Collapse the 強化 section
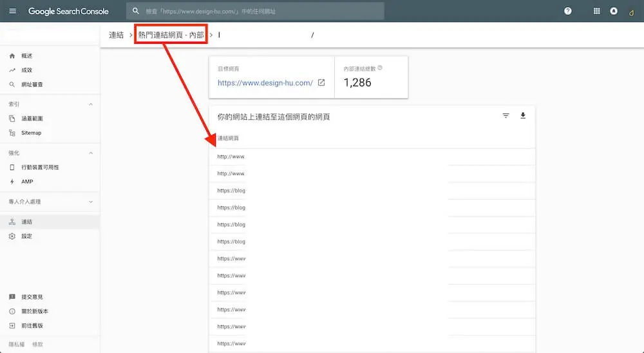 (x=91, y=153)
